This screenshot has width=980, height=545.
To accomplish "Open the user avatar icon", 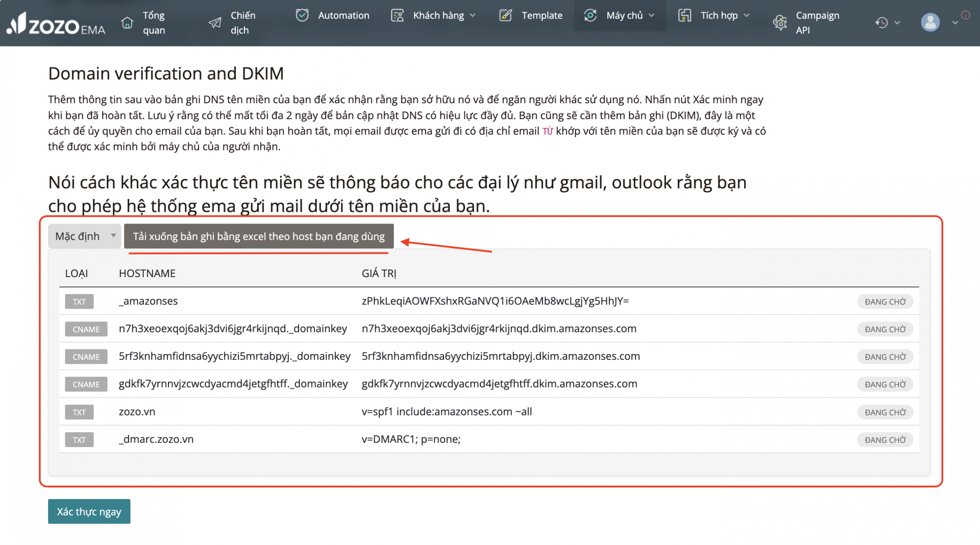I will click(x=930, y=22).
